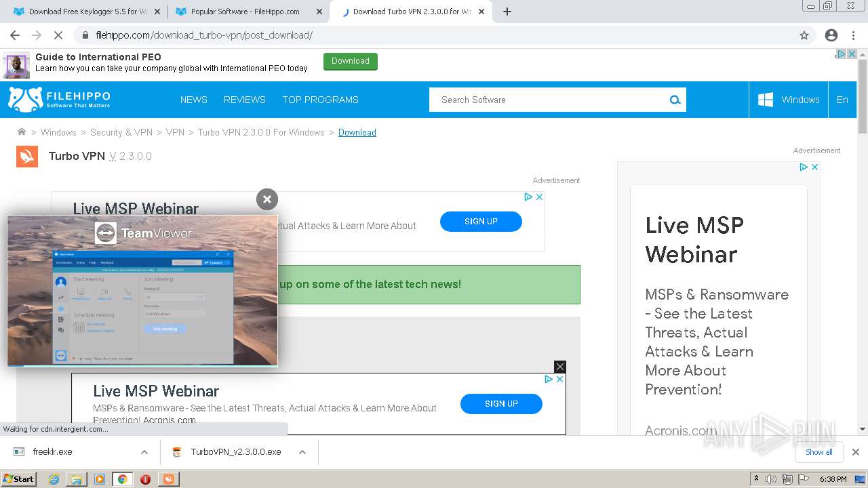The height and width of the screenshot is (488, 868).
Task: Expand options for TurboVPN_v2.3.0.0.exe download
Action: [302, 452]
